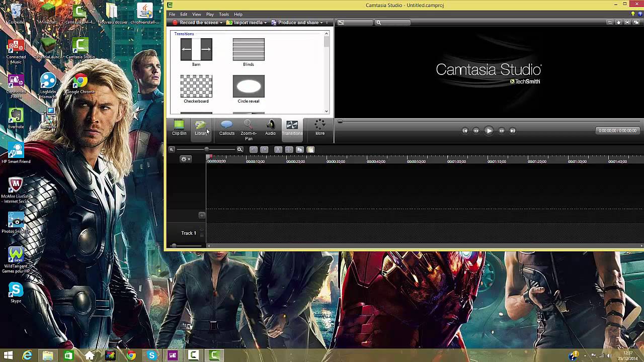Click the Windows Start button
Viewport: 644px width, 362px height.
(x=8, y=355)
